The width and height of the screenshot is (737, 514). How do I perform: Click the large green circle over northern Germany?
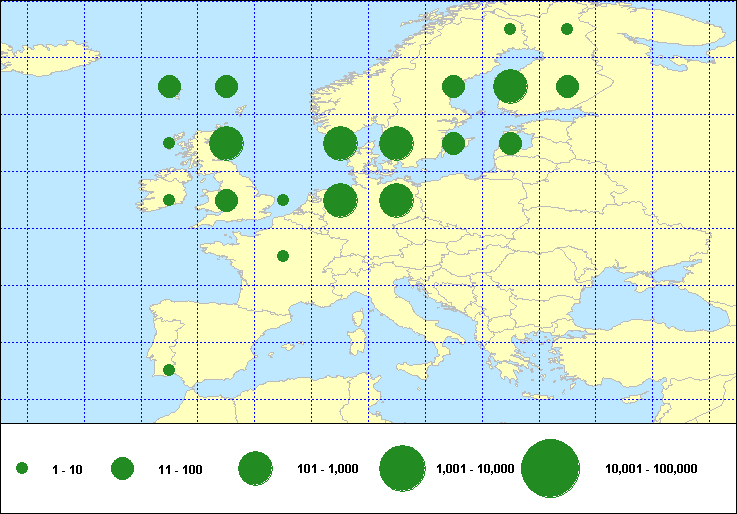(396, 200)
